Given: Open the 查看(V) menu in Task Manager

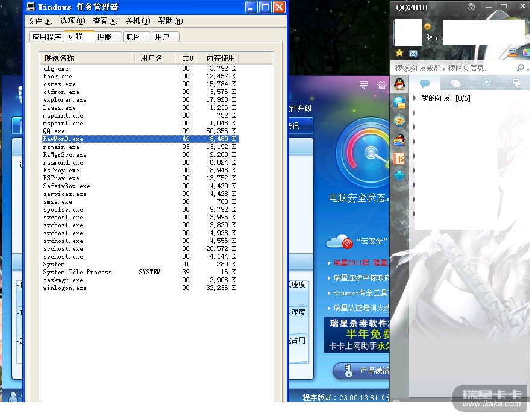Looking at the screenshot, I should click(105, 21).
